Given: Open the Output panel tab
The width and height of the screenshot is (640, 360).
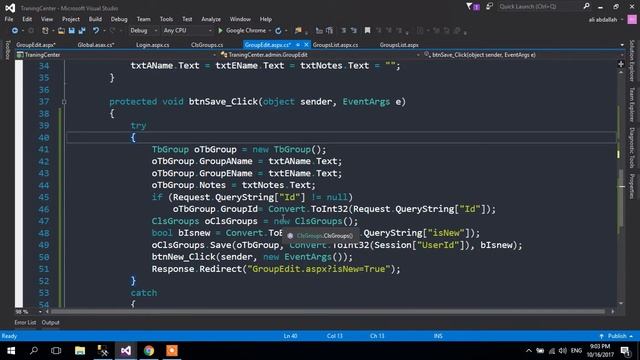Looking at the screenshot, I should click(50, 322).
